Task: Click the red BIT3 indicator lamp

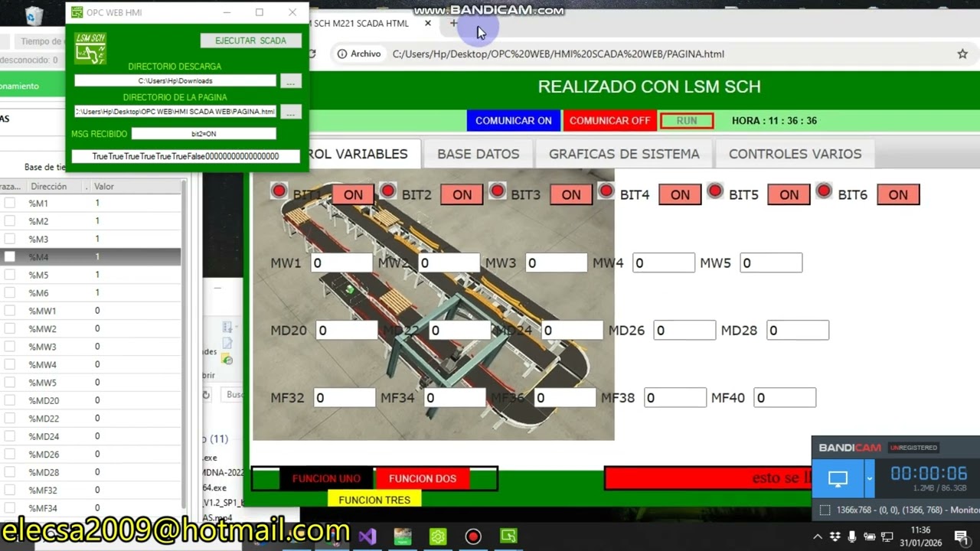Action: click(497, 191)
